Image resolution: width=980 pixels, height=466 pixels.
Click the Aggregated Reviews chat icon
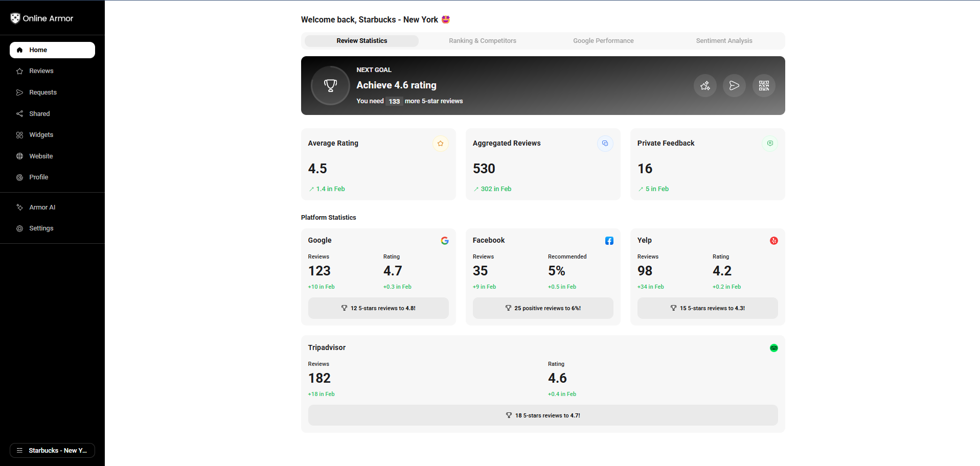pos(605,144)
